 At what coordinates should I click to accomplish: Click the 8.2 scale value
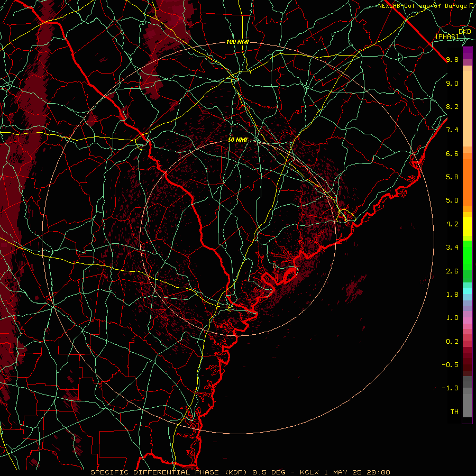point(452,106)
